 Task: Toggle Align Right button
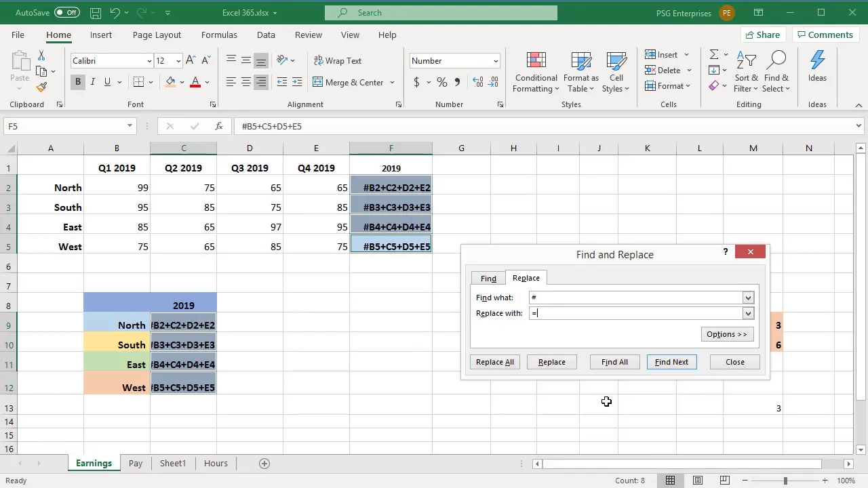[x=261, y=82]
